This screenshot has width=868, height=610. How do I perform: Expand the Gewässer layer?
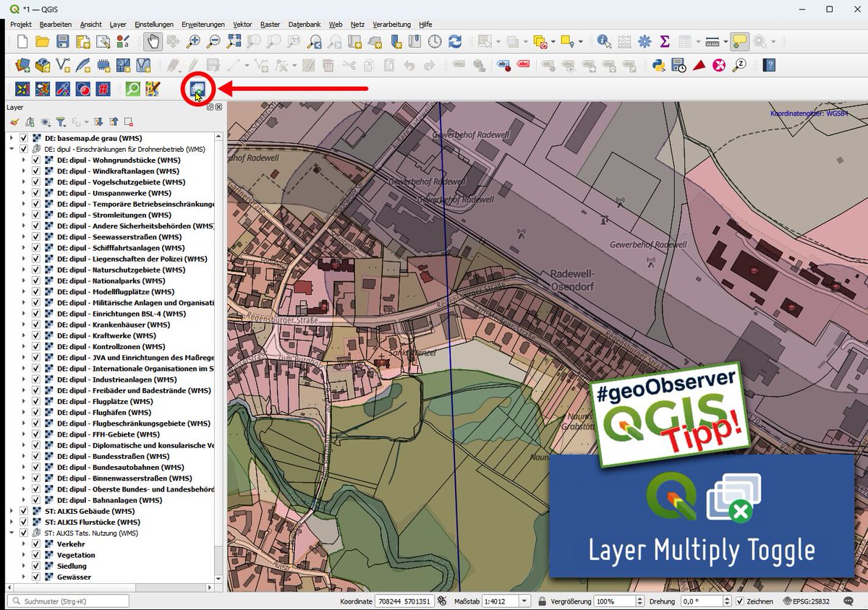(24, 577)
